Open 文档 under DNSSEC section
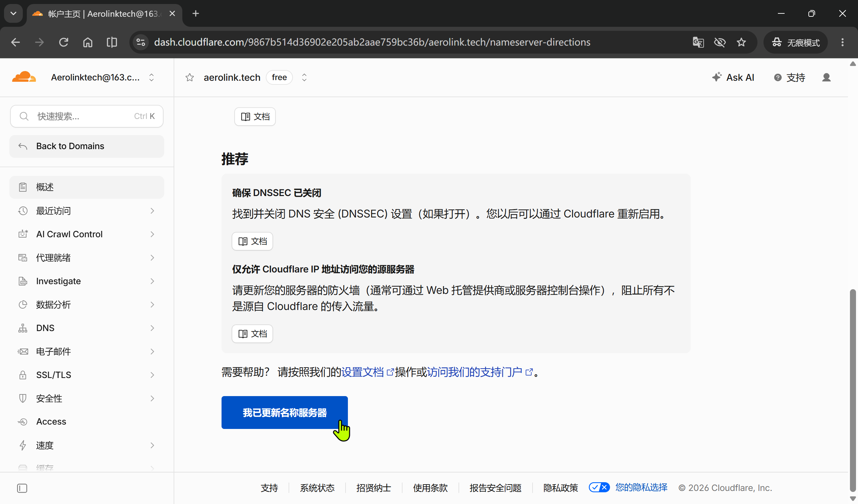The height and width of the screenshot is (504, 858). coord(252,241)
